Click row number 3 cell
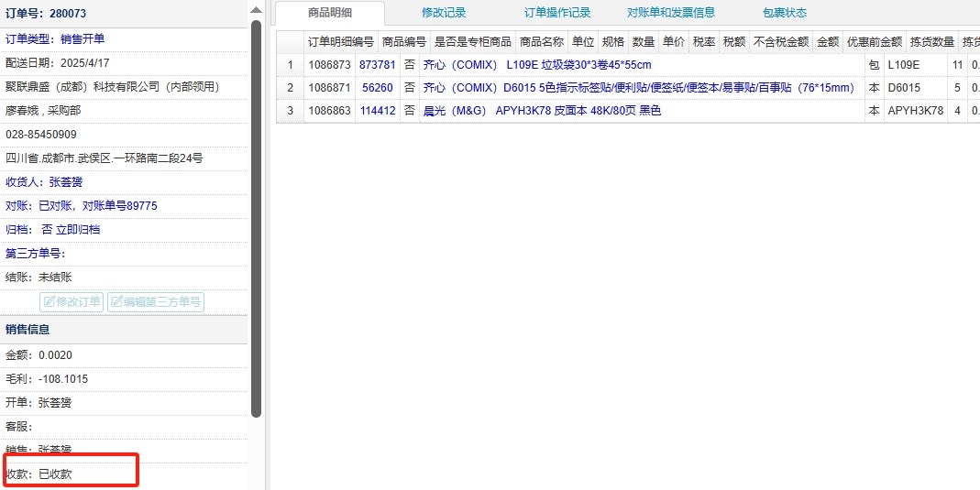The height and width of the screenshot is (490, 980). pos(290,111)
